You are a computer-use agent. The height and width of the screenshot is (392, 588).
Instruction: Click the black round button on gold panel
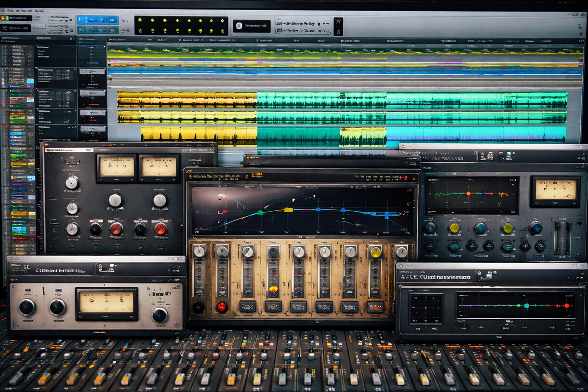click(199, 307)
